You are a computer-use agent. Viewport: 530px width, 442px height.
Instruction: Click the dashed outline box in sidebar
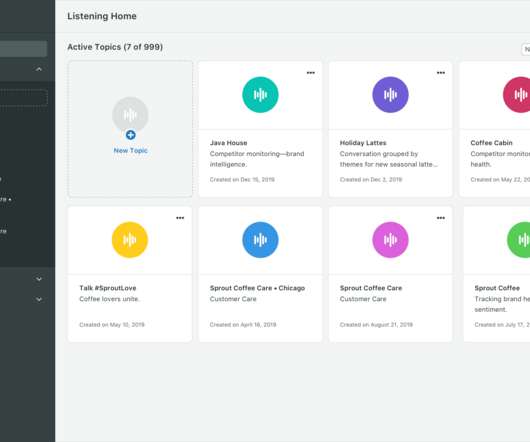pyautogui.click(x=23, y=97)
